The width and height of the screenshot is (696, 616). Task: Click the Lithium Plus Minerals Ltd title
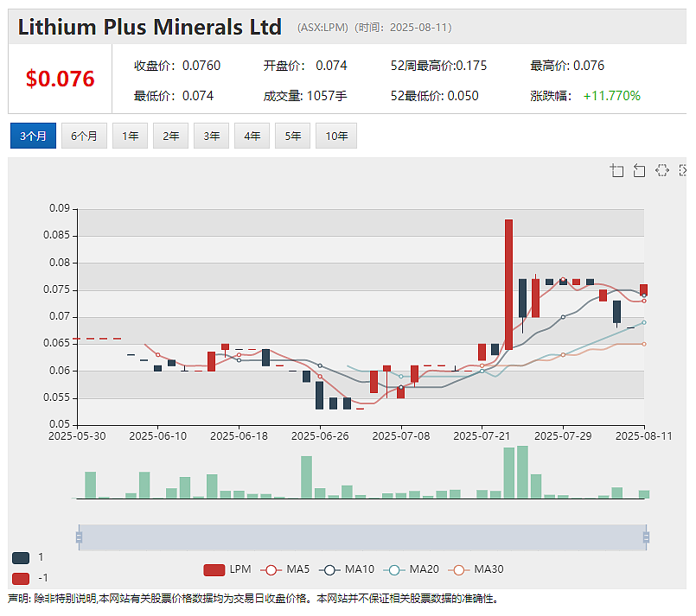pyautogui.click(x=150, y=27)
